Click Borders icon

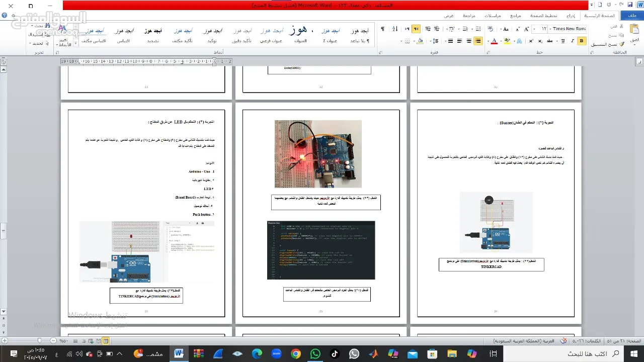point(408,41)
